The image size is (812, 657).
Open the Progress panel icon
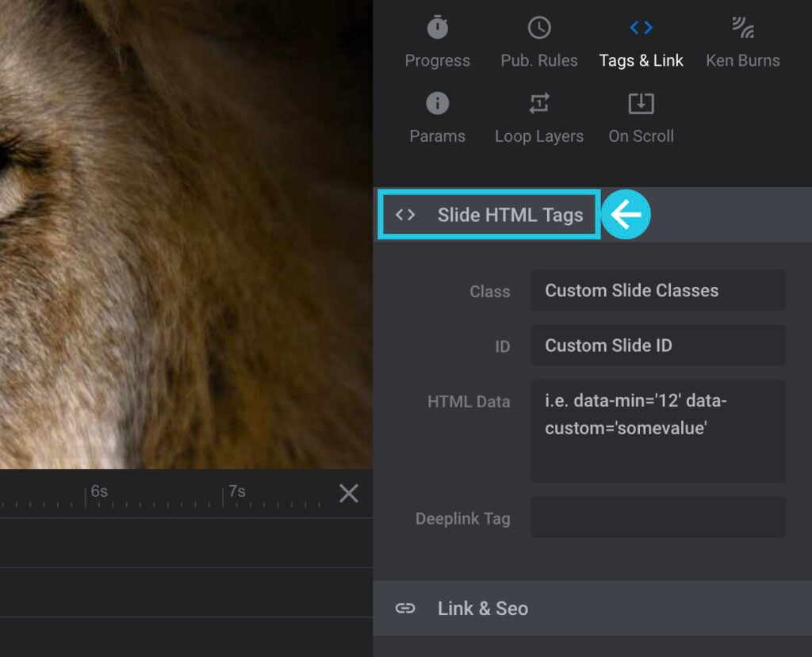click(x=437, y=28)
